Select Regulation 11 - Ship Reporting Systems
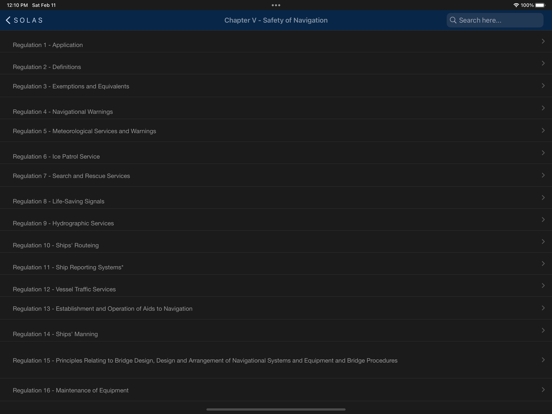Screen dimensions: 552x414 click(276, 264)
